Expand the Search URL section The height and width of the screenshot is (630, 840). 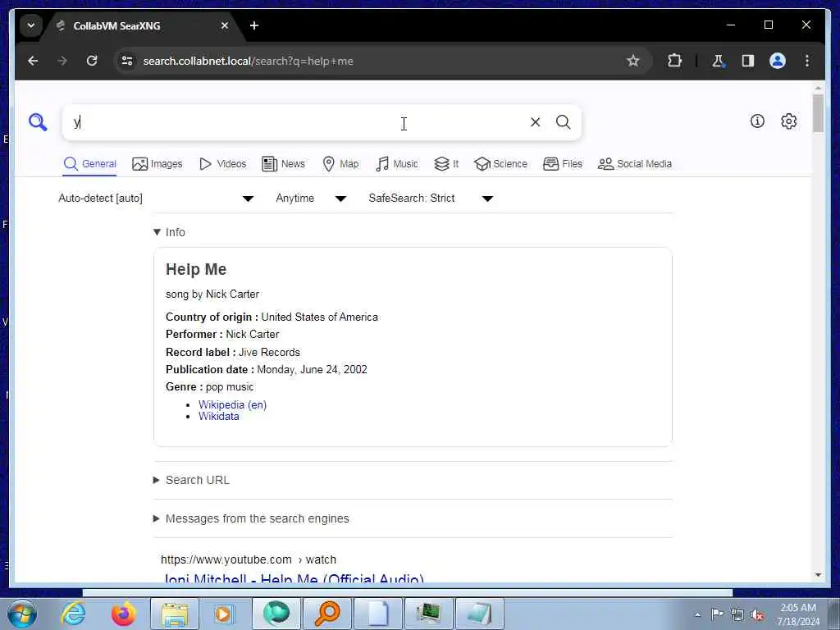click(191, 480)
